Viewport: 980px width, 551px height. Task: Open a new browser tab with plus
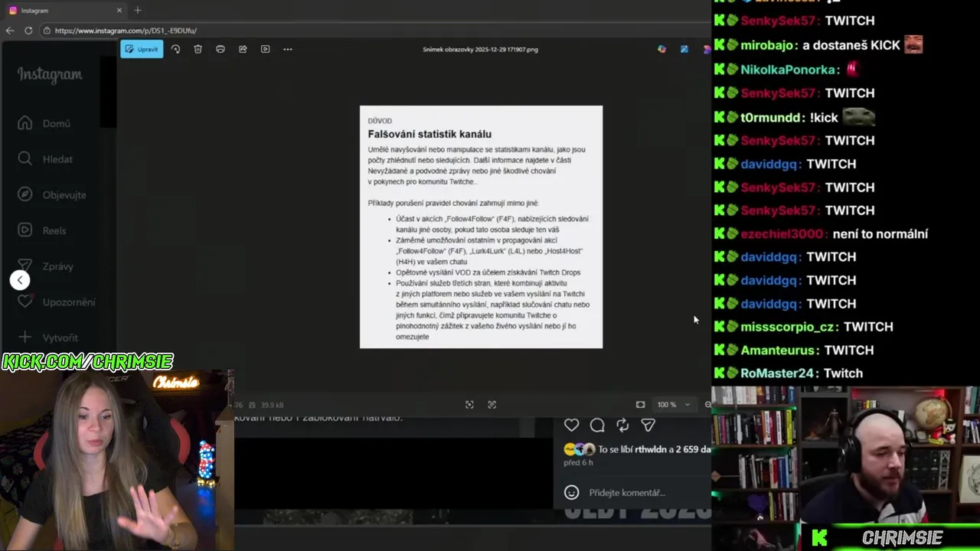(x=138, y=11)
